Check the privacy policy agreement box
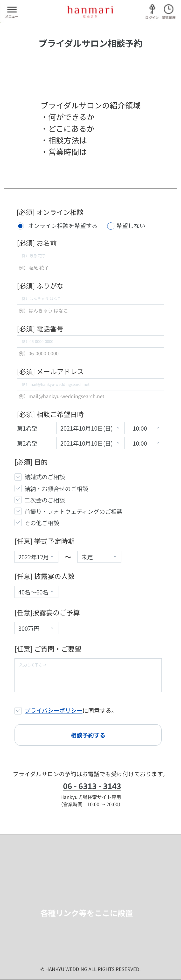The height and width of the screenshot is (980, 181). 18,711
